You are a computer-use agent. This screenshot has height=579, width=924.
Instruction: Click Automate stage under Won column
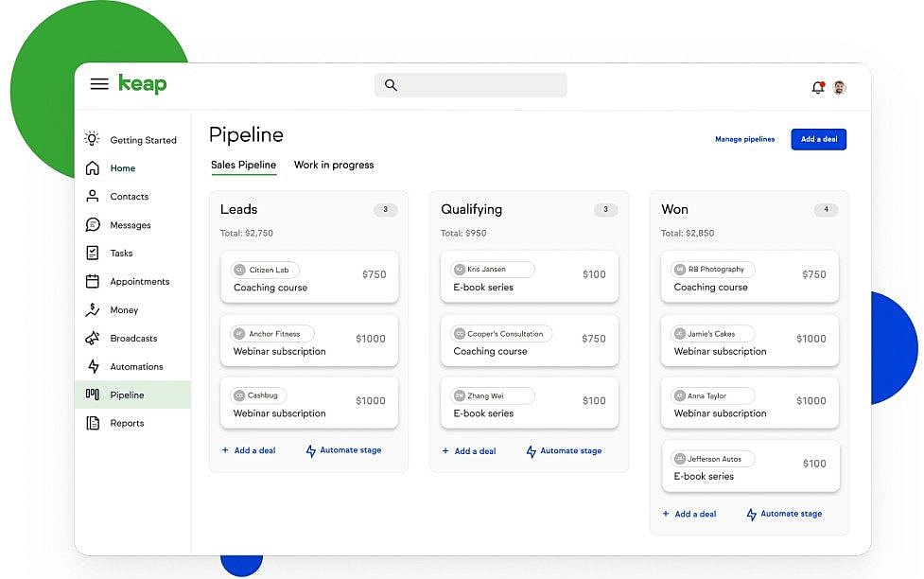[x=785, y=514]
